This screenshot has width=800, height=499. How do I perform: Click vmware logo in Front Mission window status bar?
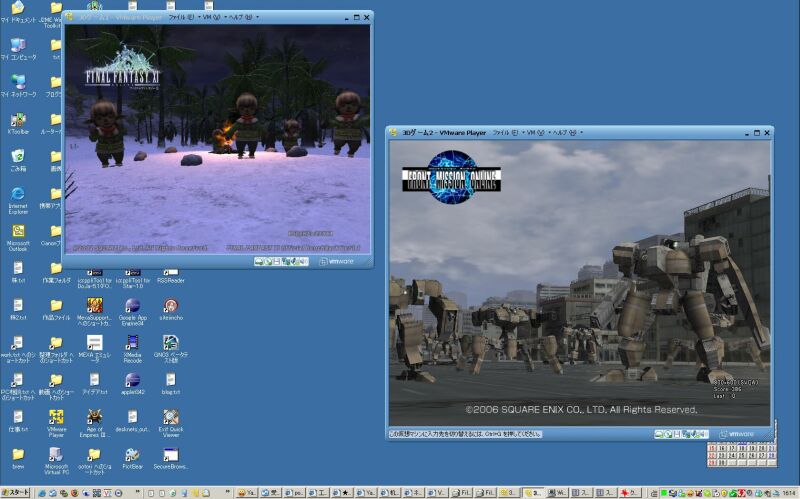(736, 434)
